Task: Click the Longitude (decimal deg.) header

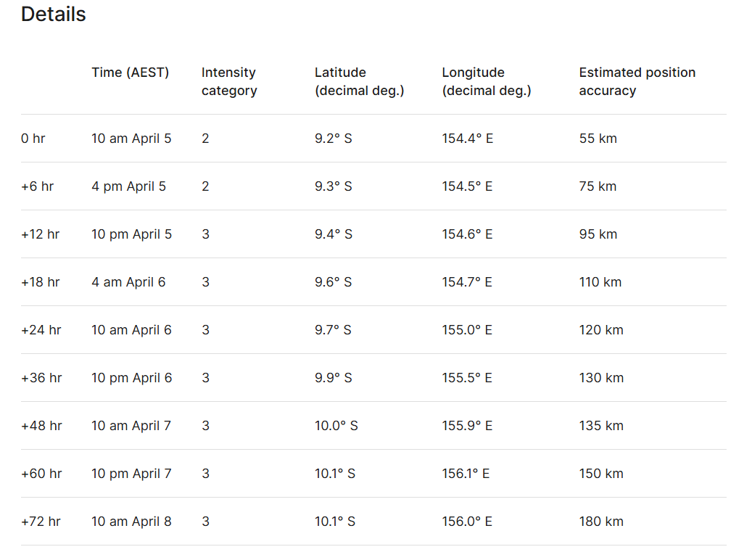Action: 487,81
